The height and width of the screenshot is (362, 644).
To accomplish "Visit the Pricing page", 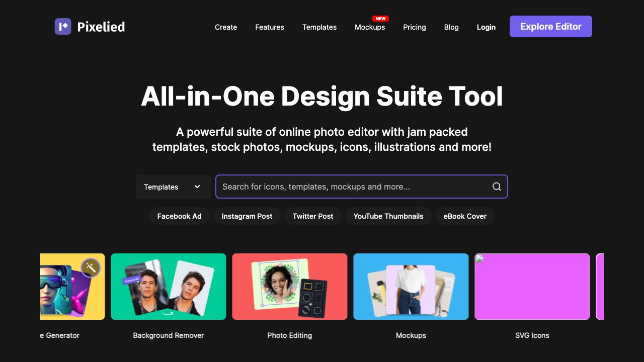I will pyautogui.click(x=415, y=27).
